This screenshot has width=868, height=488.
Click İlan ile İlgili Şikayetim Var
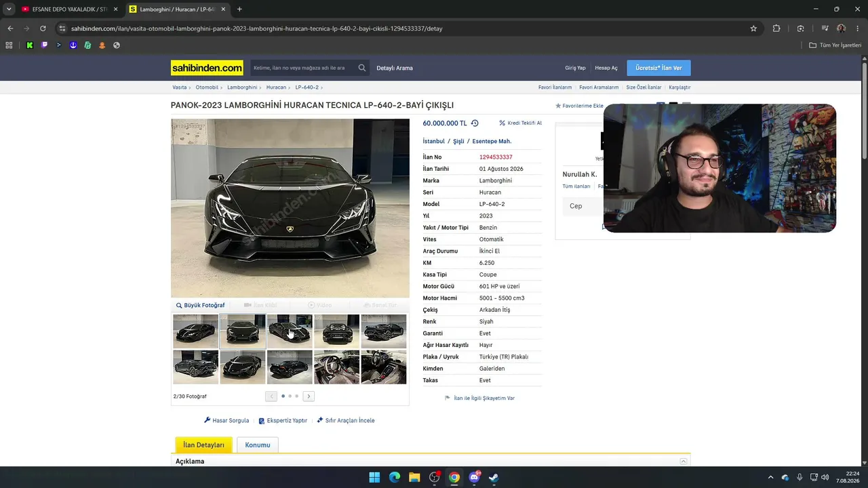pos(479,398)
